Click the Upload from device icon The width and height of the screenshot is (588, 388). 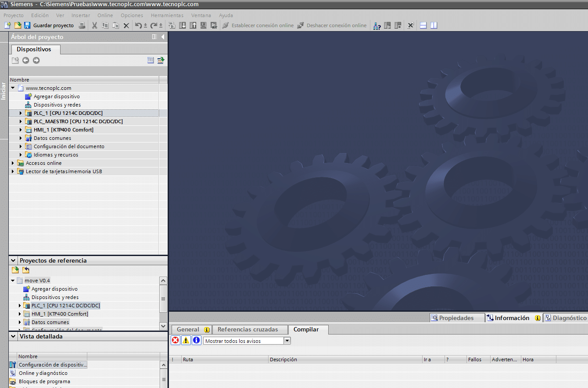click(x=193, y=25)
